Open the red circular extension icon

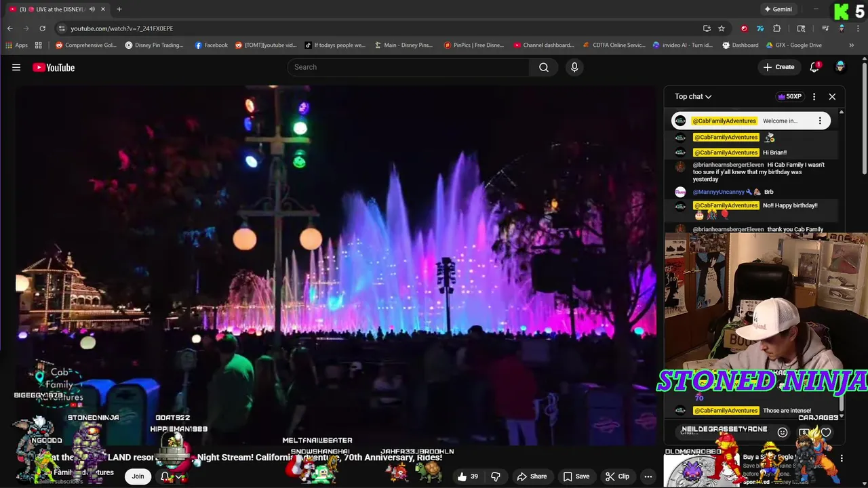744,28
